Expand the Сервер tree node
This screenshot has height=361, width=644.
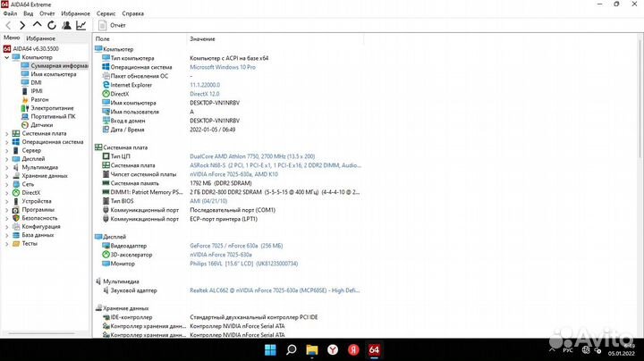pyautogui.click(x=6, y=150)
